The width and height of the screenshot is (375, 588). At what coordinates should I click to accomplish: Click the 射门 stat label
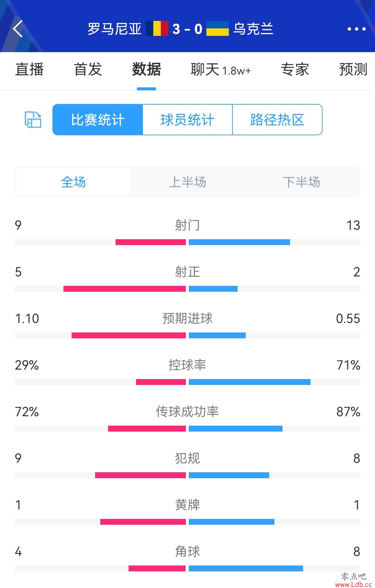coord(187,225)
